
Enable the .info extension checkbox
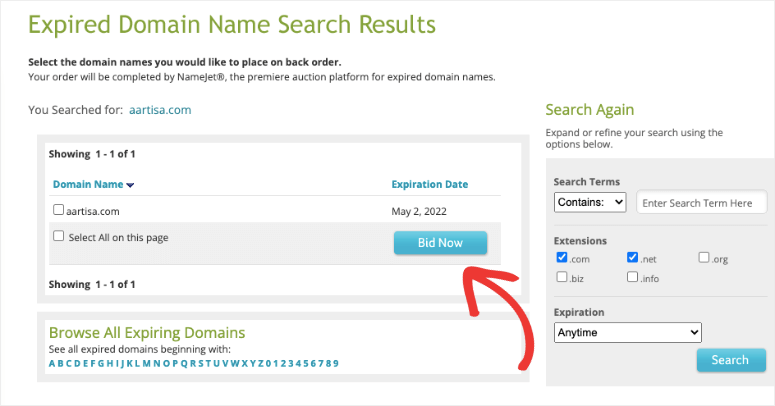[632, 276]
